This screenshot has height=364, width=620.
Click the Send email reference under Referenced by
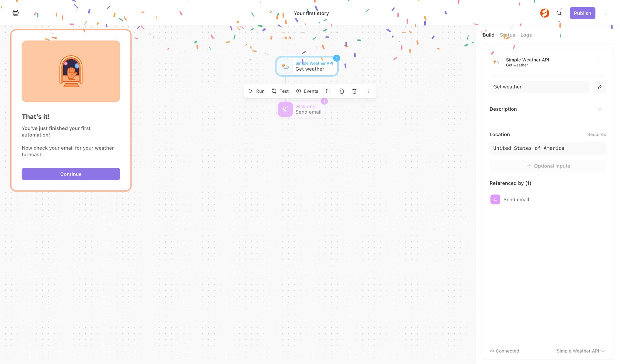516,199
